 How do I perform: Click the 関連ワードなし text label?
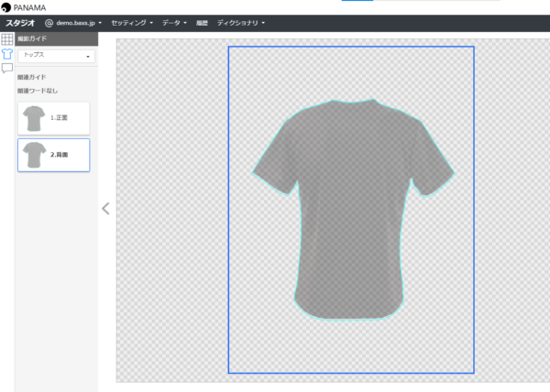click(x=37, y=92)
